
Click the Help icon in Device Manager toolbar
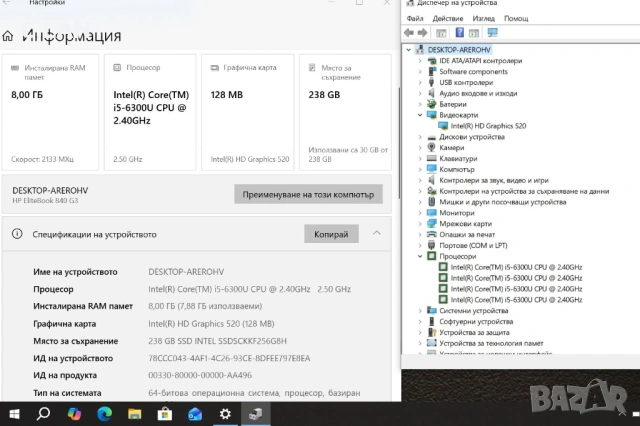point(460,33)
